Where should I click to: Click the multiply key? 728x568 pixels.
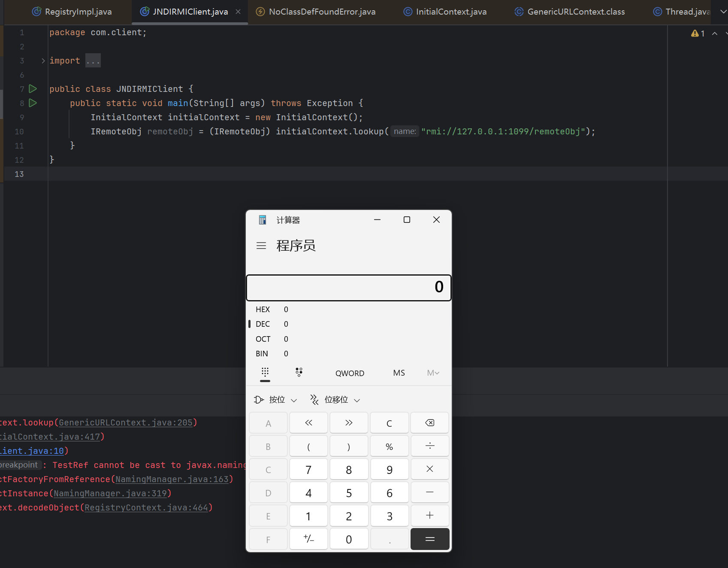tap(430, 469)
